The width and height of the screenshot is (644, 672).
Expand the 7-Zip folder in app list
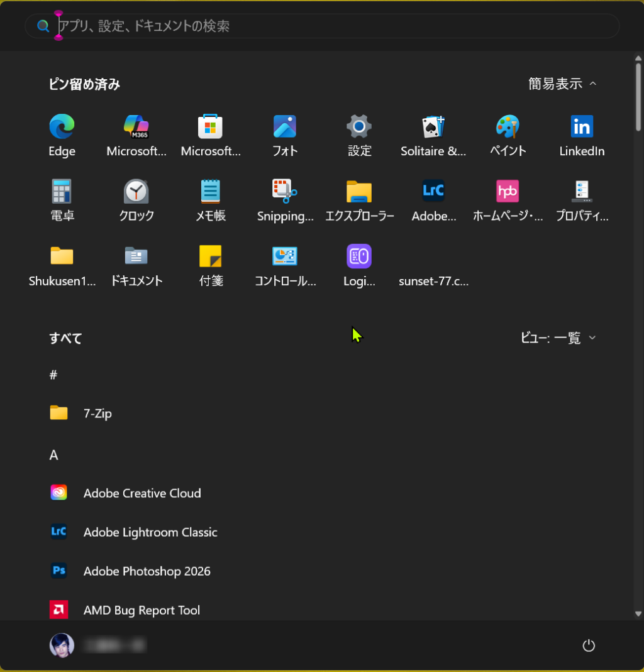tap(97, 414)
